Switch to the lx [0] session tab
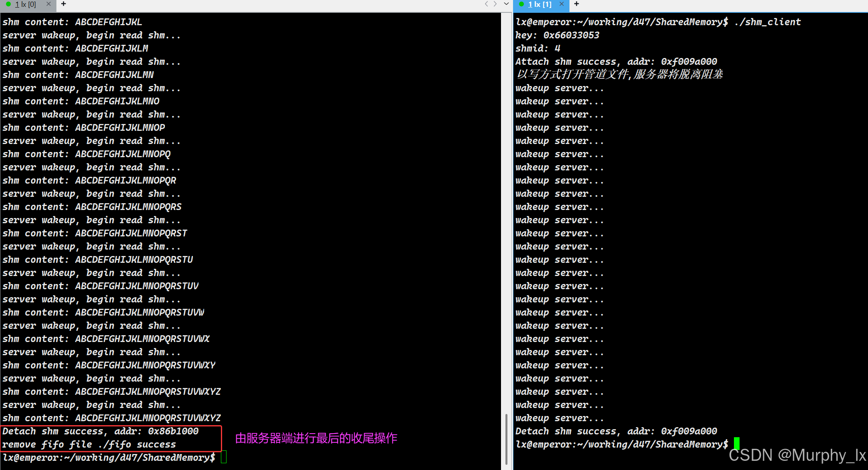868x470 pixels. (26, 4)
